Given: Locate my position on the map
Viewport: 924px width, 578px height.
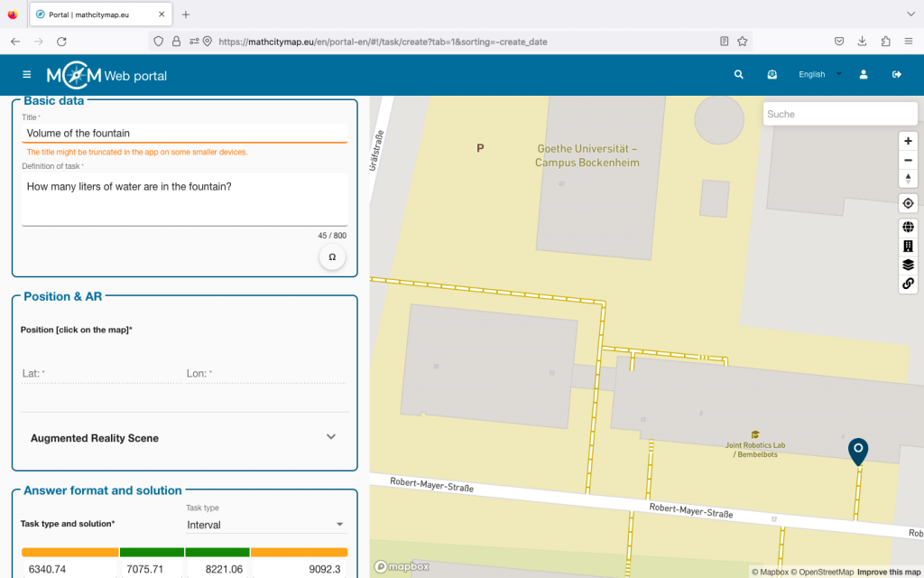Looking at the screenshot, I should (908, 203).
